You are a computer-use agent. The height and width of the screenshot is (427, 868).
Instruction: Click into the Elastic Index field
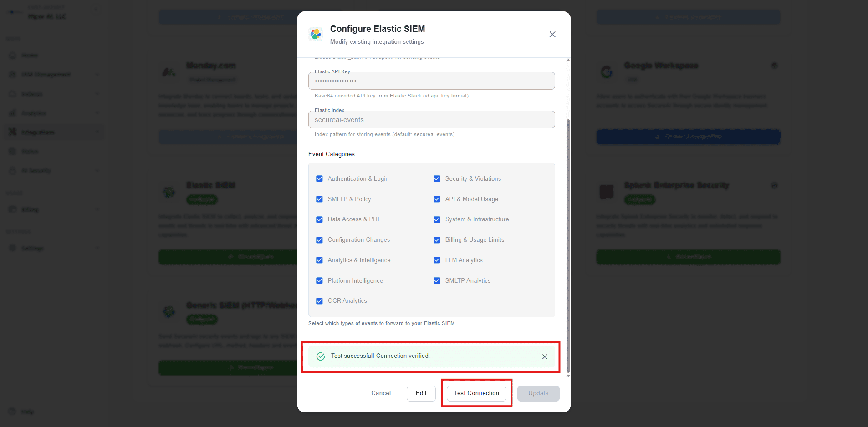pyautogui.click(x=432, y=120)
